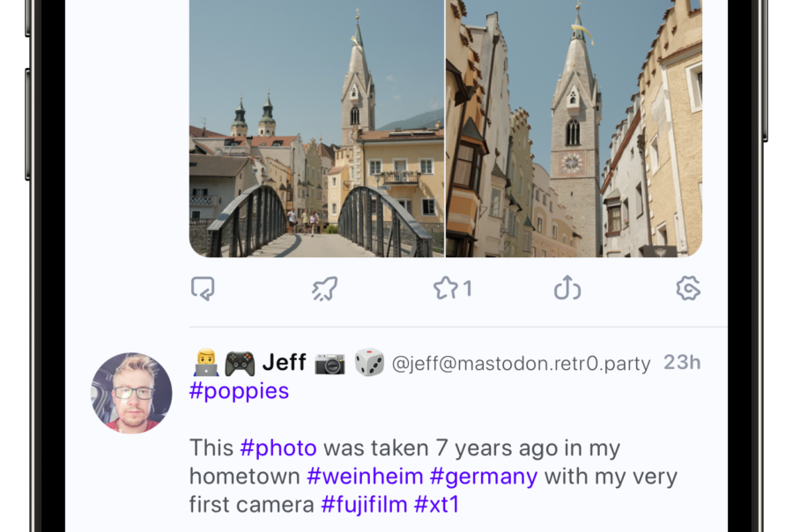Follow the #weinheim hashtag link
The width and height of the screenshot is (793, 532).
pyautogui.click(x=365, y=477)
